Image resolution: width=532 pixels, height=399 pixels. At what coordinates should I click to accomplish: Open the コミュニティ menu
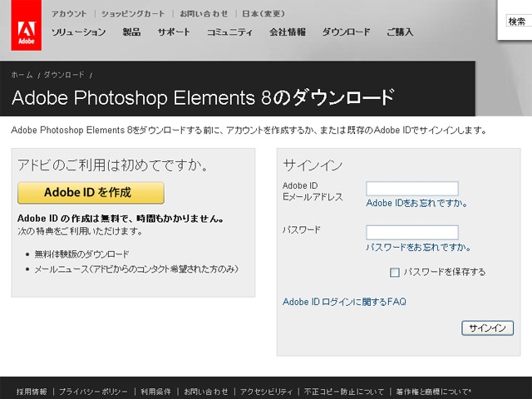tap(229, 32)
